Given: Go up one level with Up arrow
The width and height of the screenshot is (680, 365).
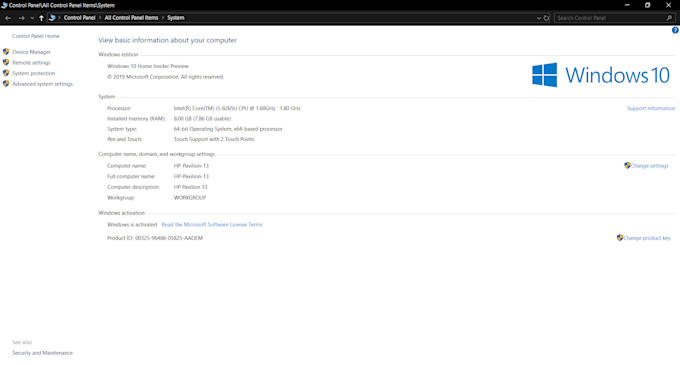Looking at the screenshot, I should (41, 18).
